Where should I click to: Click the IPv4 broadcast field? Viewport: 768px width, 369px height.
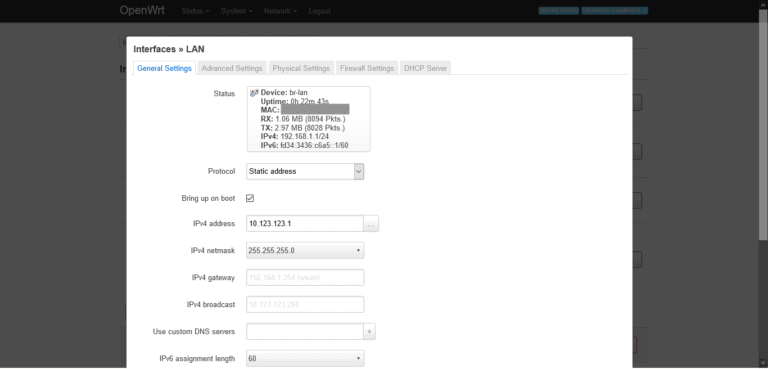pos(305,304)
